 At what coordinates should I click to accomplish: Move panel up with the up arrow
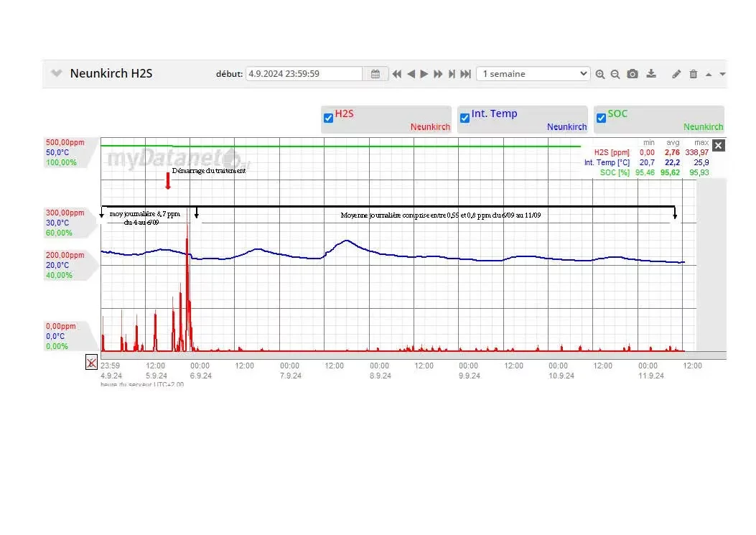[x=709, y=74]
